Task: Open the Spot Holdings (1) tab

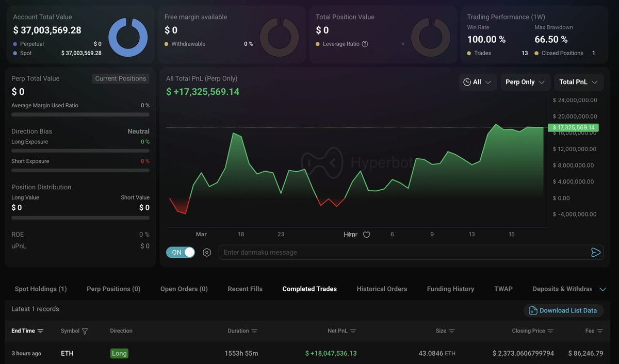Action: click(x=41, y=289)
